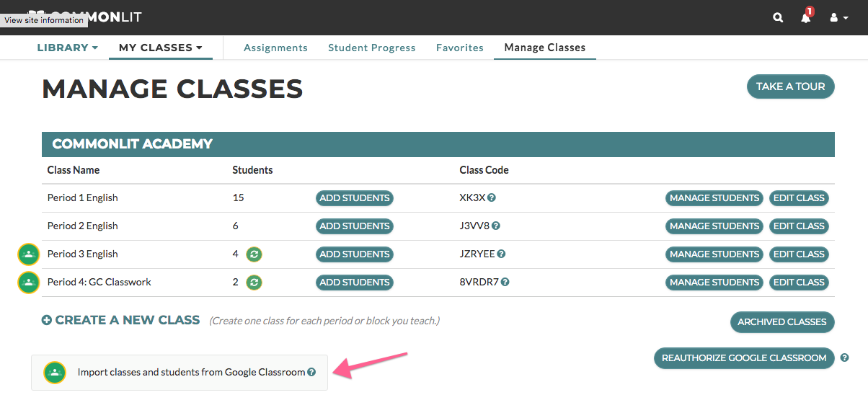Click help icon beside code XK3X
Screen dimensions: 868x413
point(492,197)
